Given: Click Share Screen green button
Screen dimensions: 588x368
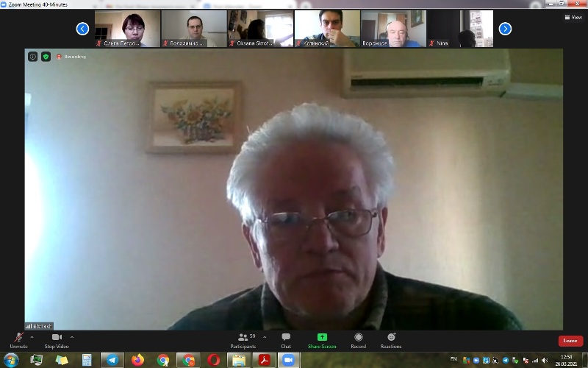Looking at the screenshot, I should point(322,341).
